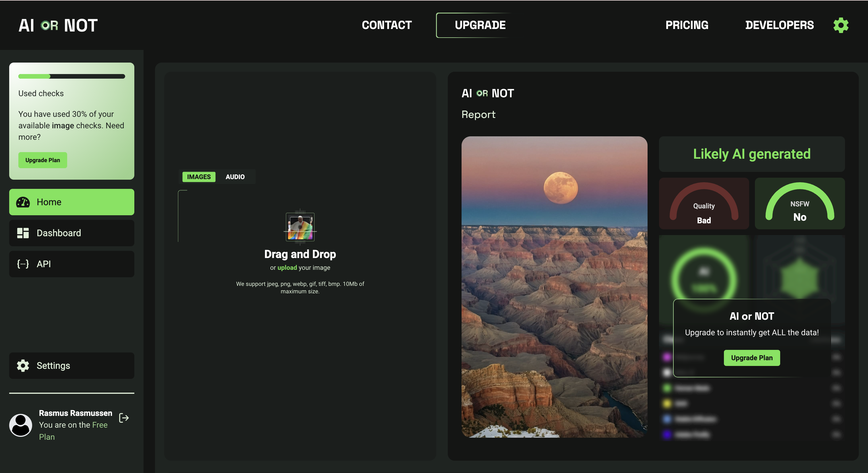868x473 pixels.
Task: Click the user avatar profile icon
Action: click(x=21, y=425)
